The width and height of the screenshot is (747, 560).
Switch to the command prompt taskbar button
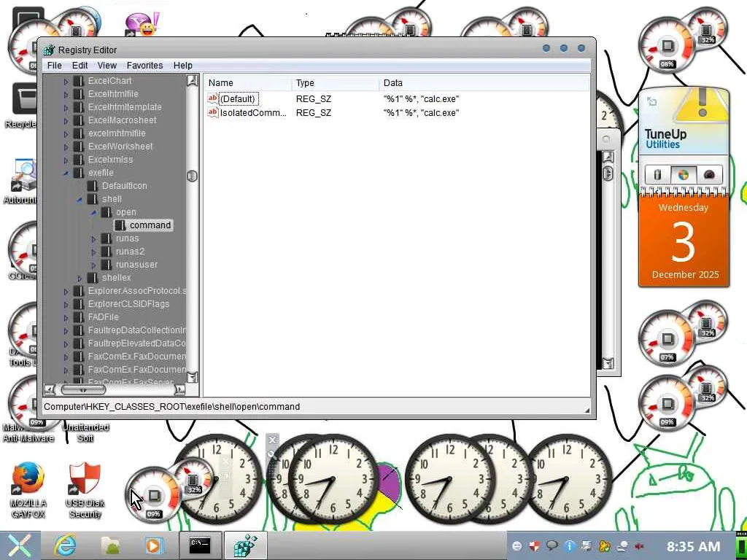(x=200, y=545)
